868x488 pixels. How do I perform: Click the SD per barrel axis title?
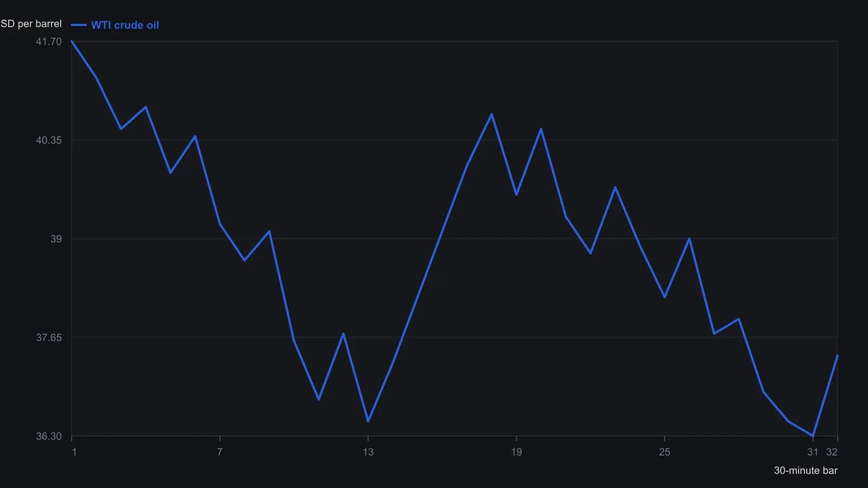31,24
